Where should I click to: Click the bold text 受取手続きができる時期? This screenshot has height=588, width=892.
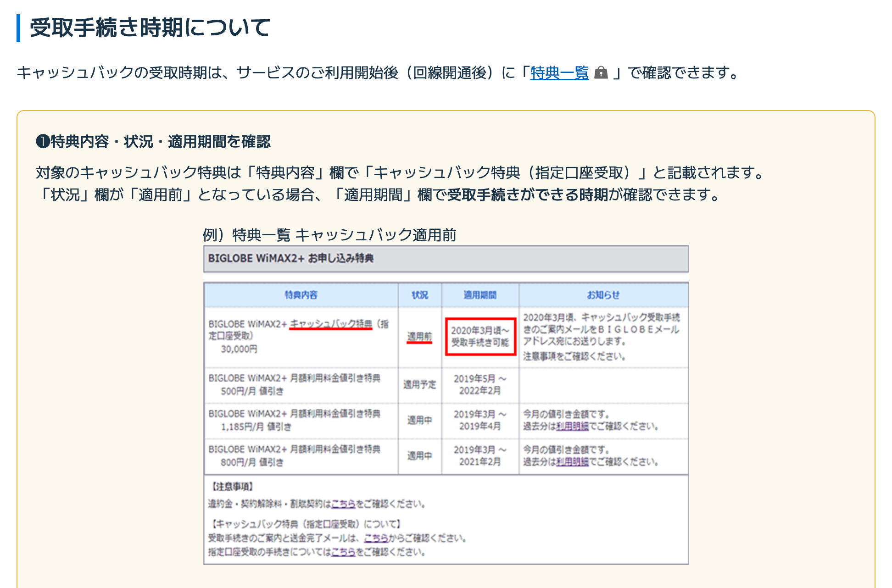[528, 194]
